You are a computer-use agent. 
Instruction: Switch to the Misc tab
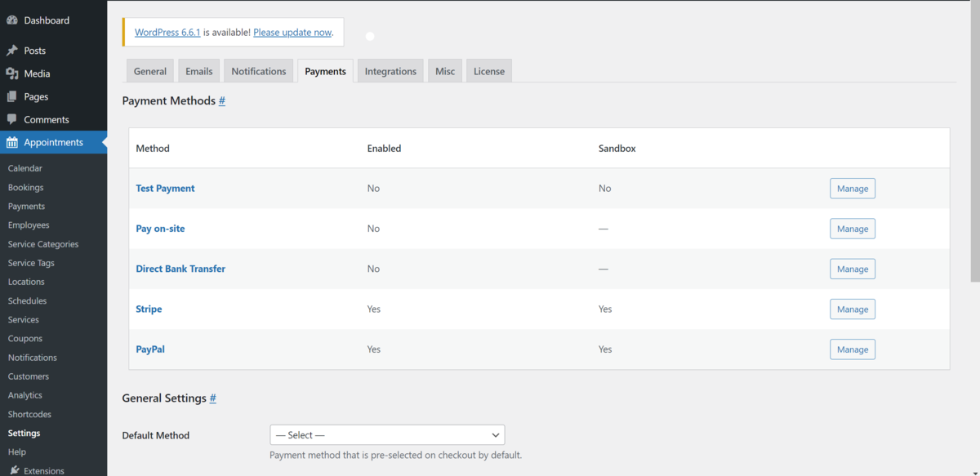coord(445,71)
